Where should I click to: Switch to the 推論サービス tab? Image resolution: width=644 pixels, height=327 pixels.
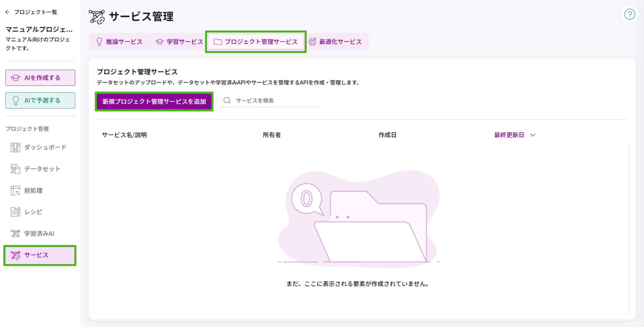click(120, 41)
